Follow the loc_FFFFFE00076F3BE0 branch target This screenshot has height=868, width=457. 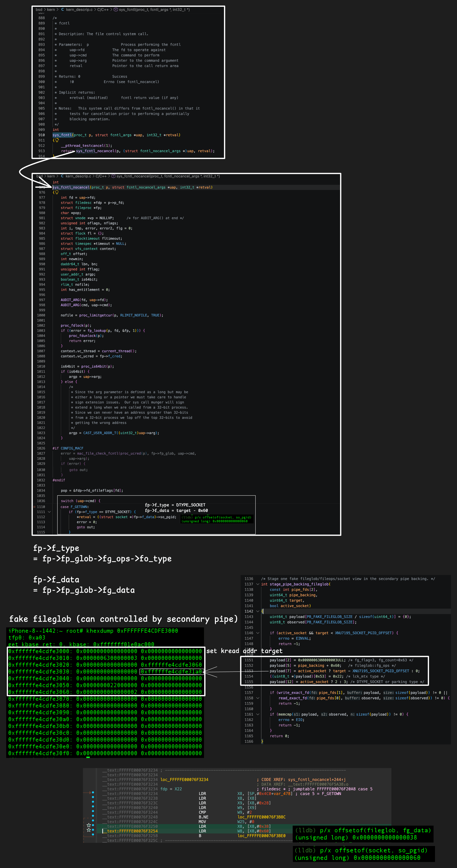(x=262, y=836)
